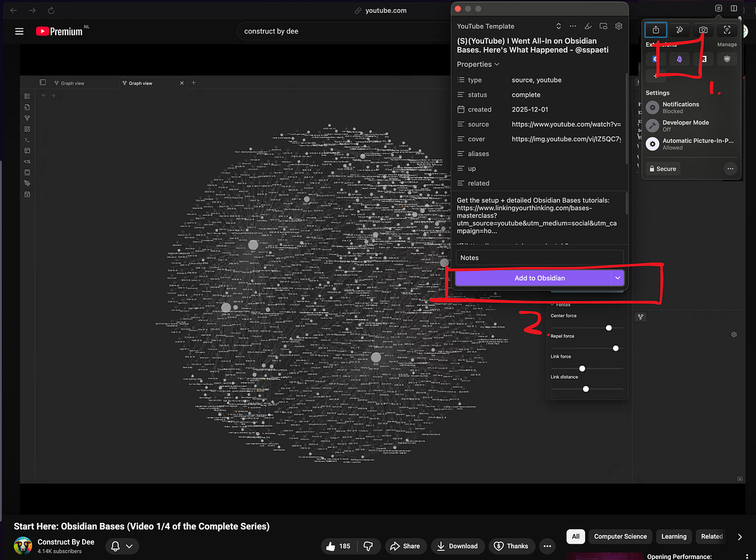Image resolution: width=756 pixels, height=560 pixels.
Task: Reload the page with browser refresh icon
Action: pos(51,10)
